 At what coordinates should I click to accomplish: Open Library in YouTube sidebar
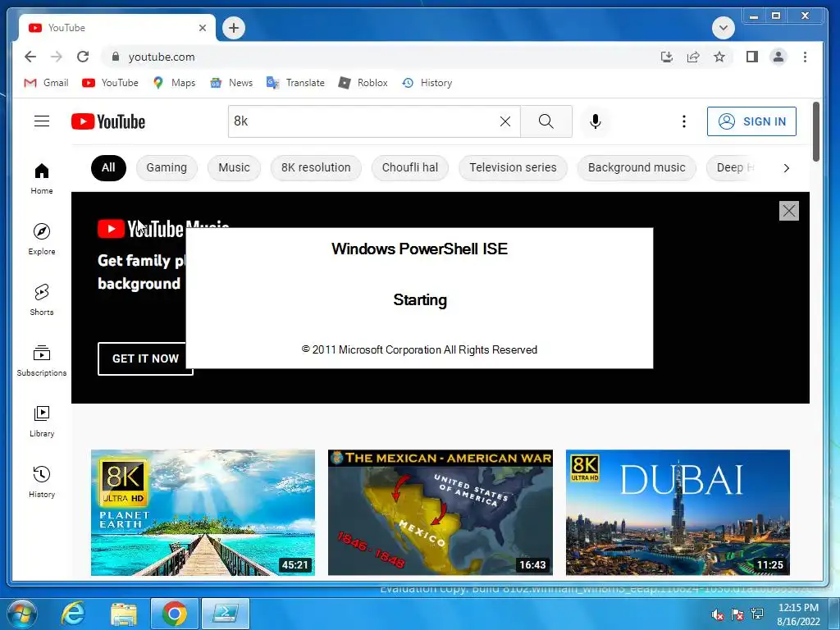(x=42, y=422)
